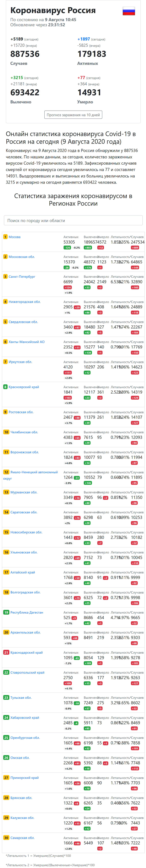This screenshot has width=146, height=868.
Task: Open the Новосибирская обл. link
Action: (26, 532)
